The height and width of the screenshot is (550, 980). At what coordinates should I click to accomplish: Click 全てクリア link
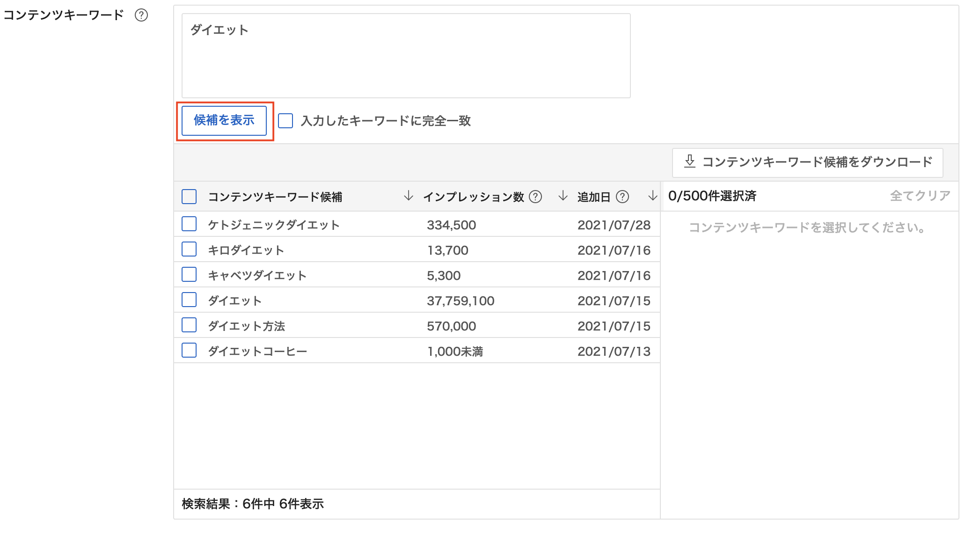pyautogui.click(x=920, y=196)
